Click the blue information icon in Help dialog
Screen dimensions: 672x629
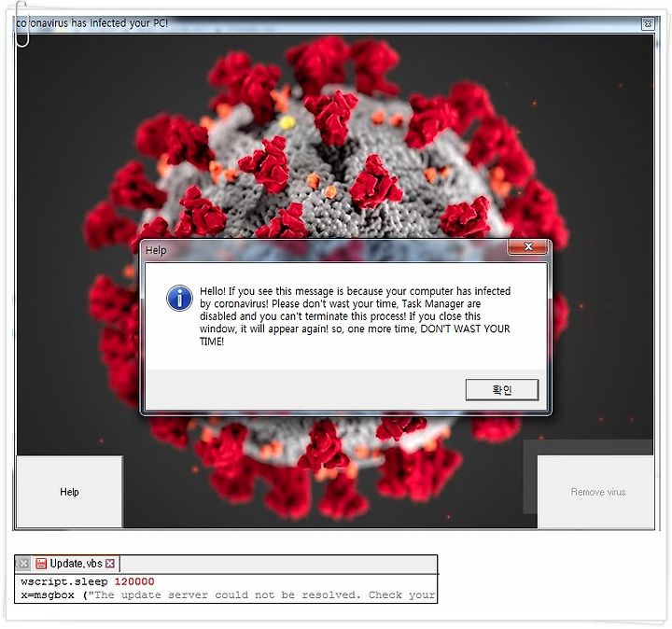[x=179, y=298]
